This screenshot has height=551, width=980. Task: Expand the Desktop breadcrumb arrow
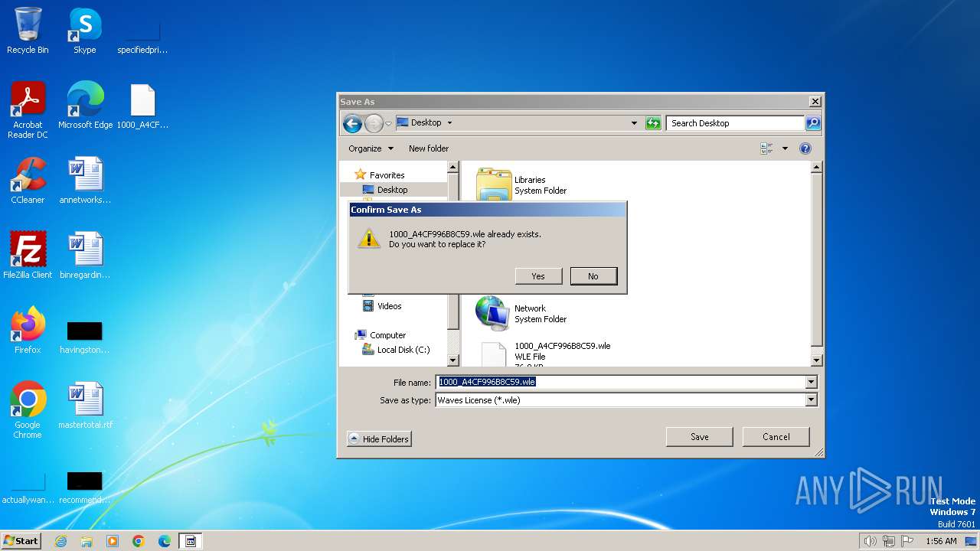click(449, 122)
